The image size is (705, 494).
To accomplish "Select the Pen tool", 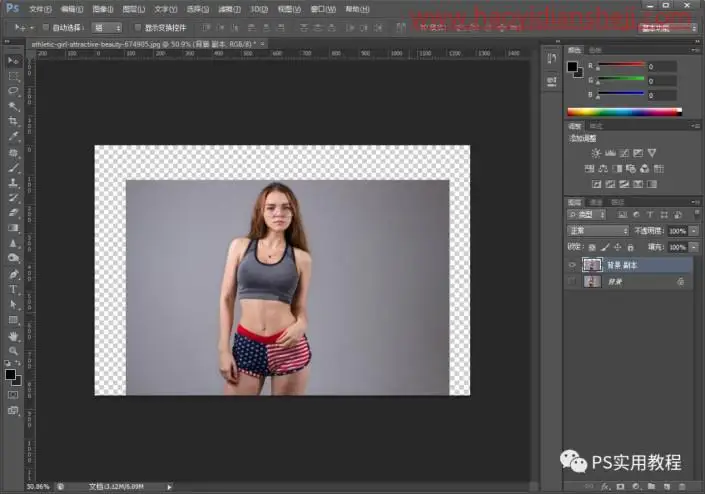I will coord(13,274).
